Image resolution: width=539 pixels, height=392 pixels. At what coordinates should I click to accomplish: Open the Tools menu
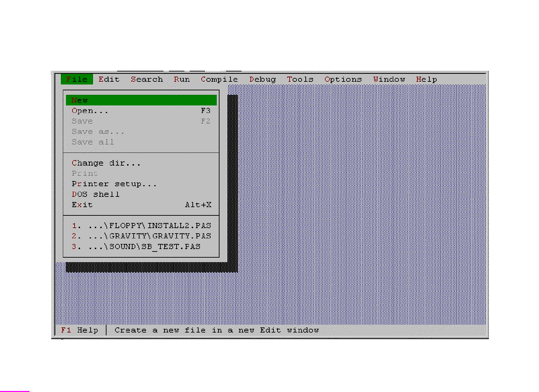click(x=300, y=79)
